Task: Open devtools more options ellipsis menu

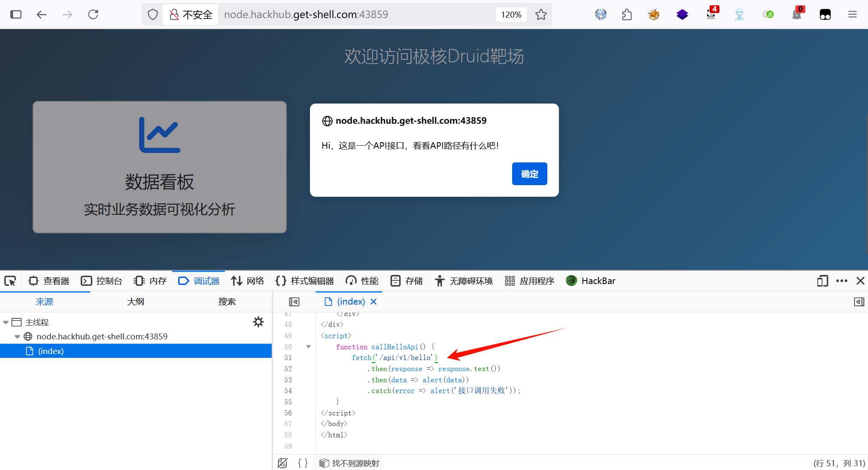Action: (841, 281)
